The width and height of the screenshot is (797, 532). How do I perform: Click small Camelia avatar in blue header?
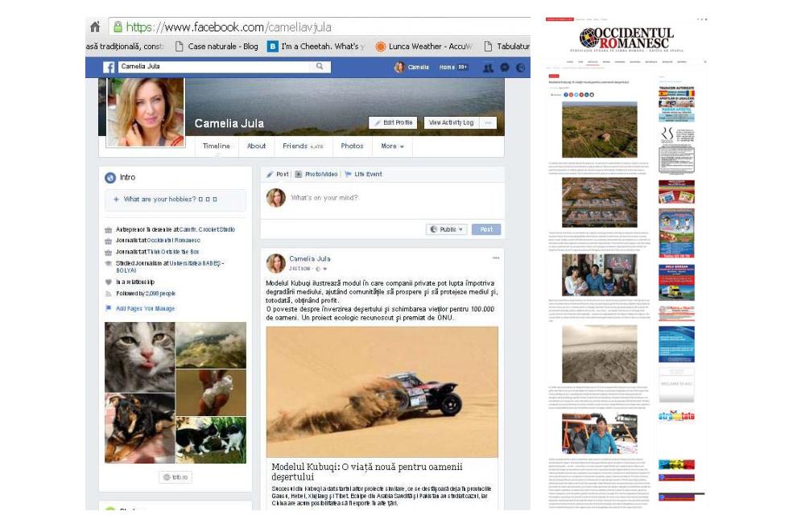(x=399, y=67)
